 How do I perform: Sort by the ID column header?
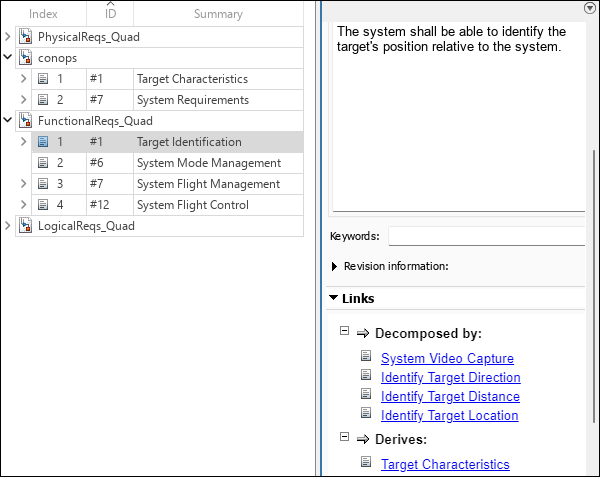pyautogui.click(x=110, y=14)
